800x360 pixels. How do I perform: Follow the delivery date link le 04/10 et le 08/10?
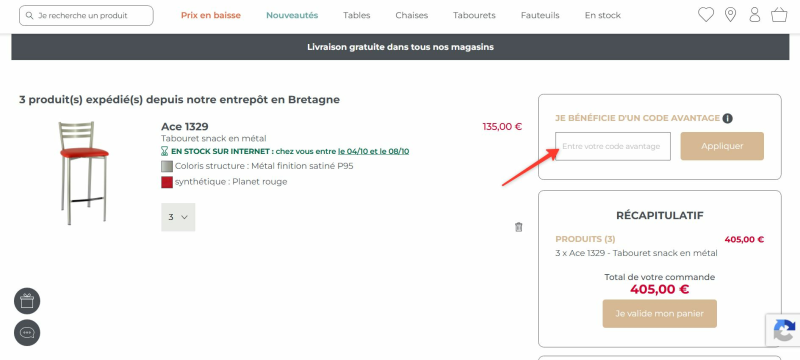point(373,151)
